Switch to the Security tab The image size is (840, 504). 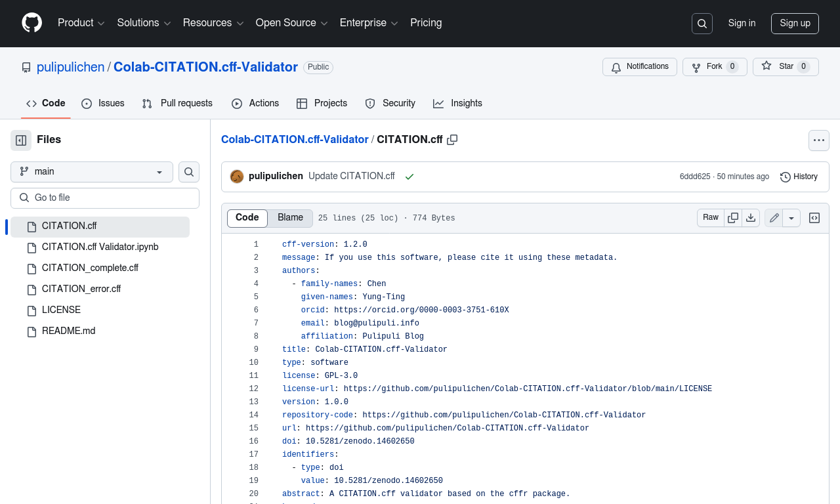[390, 104]
